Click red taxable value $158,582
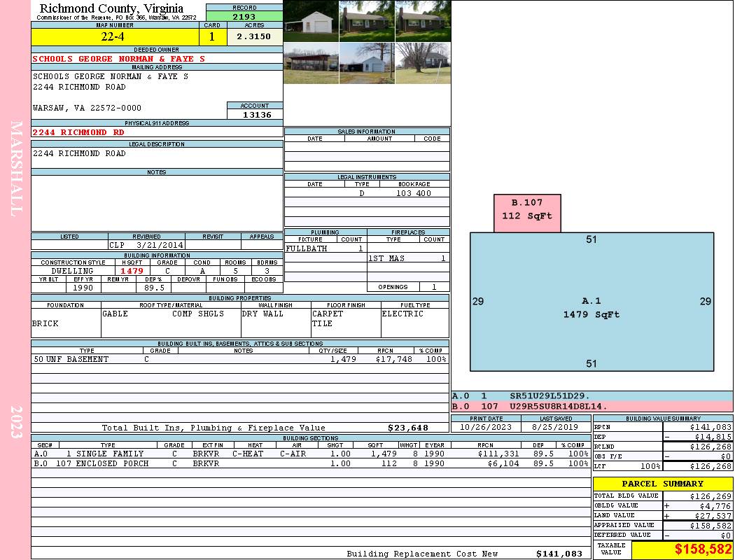The width and height of the screenshot is (735, 560). click(x=703, y=549)
